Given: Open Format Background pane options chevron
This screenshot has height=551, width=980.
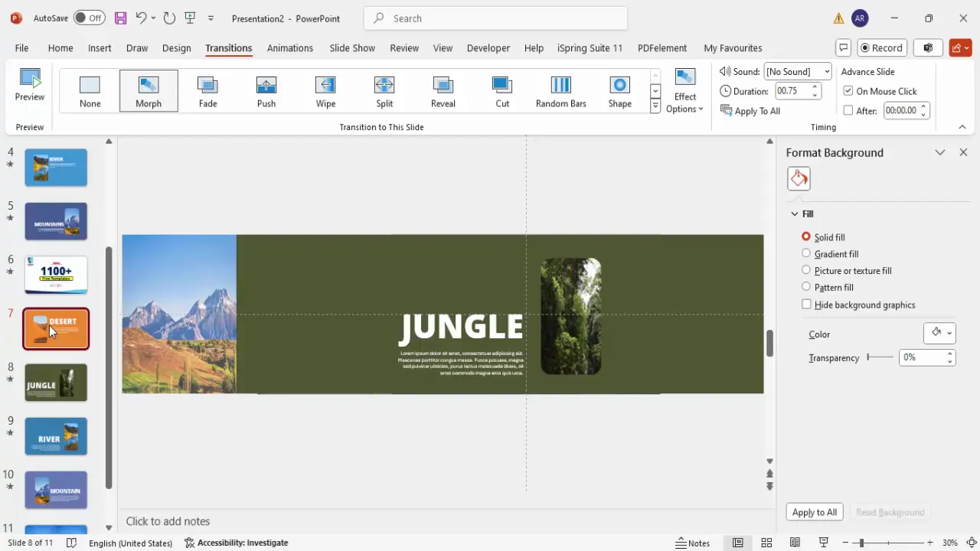Looking at the screenshot, I should tap(940, 152).
